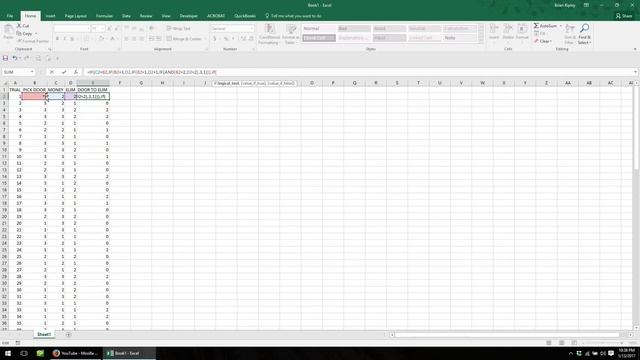Click the AutoSum sigma button
Image resolution: width=640 pixels, height=360 pixels.
tap(545, 26)
